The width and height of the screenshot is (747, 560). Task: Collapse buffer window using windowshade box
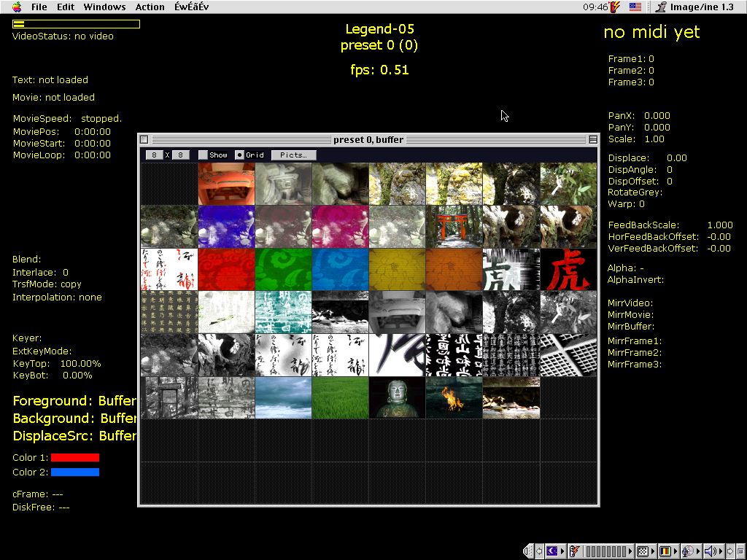tap(592, 139)
